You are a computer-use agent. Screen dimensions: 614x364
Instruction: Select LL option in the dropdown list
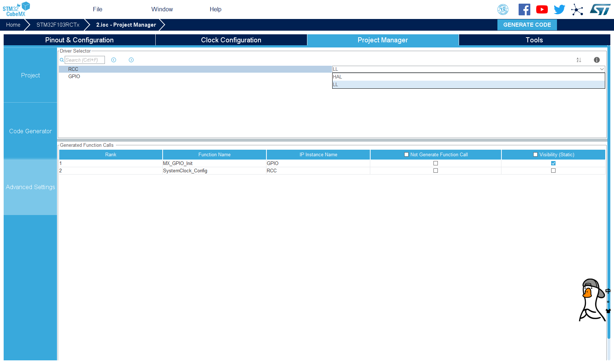tap(469, 84)
